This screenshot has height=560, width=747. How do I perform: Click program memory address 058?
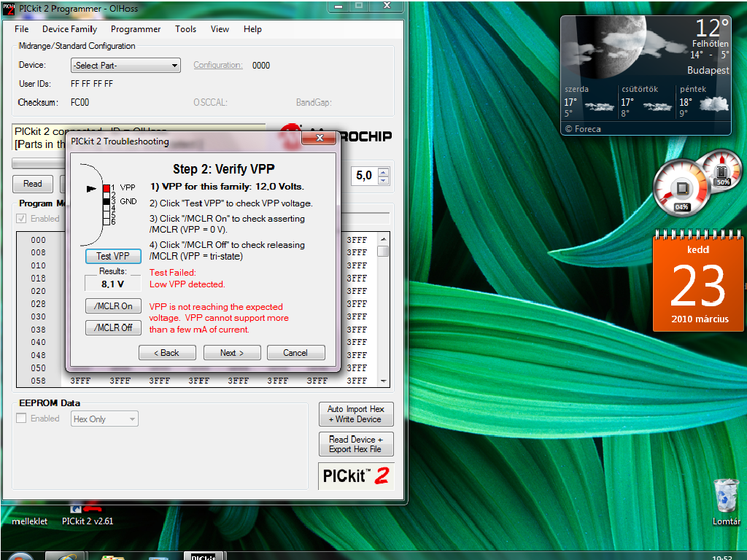38,381
